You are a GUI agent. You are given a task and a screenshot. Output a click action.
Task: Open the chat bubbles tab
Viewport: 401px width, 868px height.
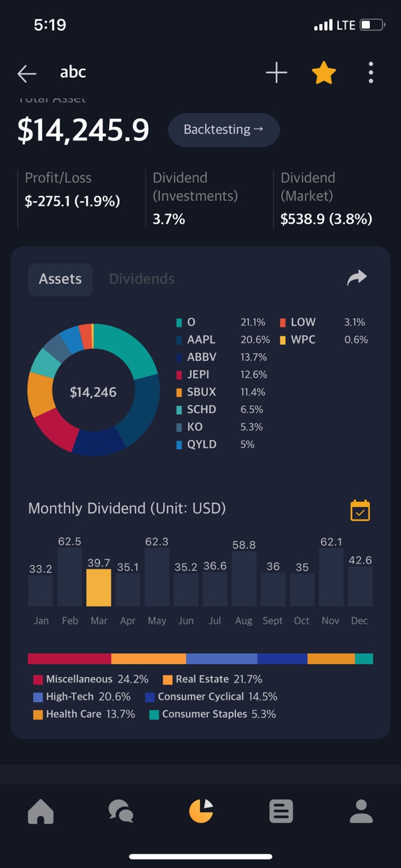[x=121, y=811]
